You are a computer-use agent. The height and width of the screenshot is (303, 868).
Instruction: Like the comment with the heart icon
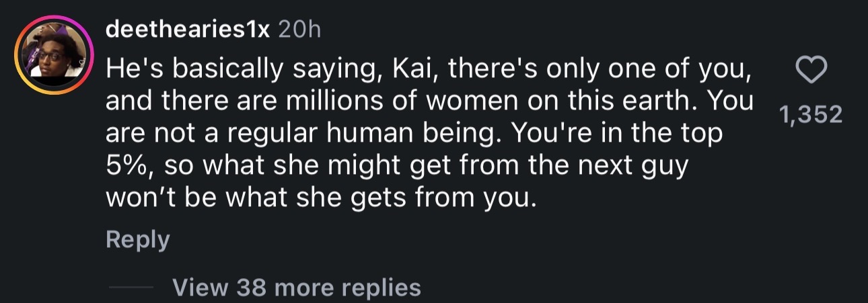point(811,69)
